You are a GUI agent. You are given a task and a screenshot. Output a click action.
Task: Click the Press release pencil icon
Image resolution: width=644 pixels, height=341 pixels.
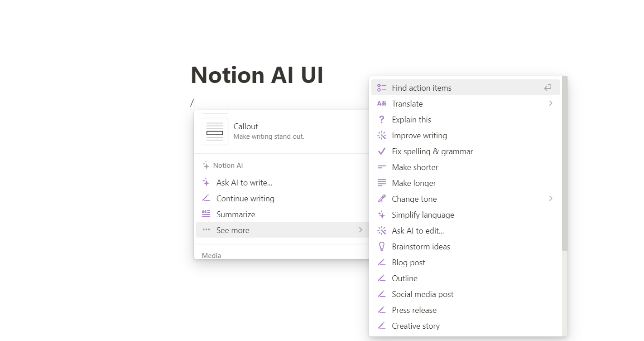[x=382, y=310]
